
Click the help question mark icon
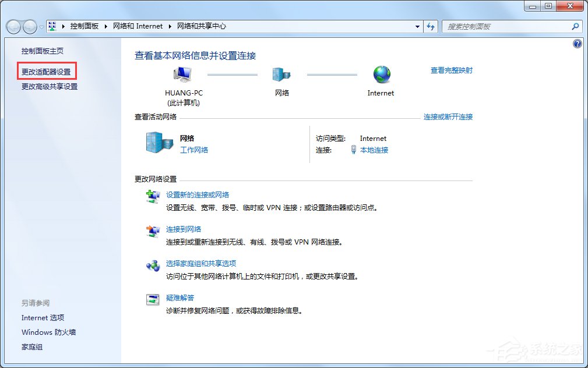pos(577,44)
